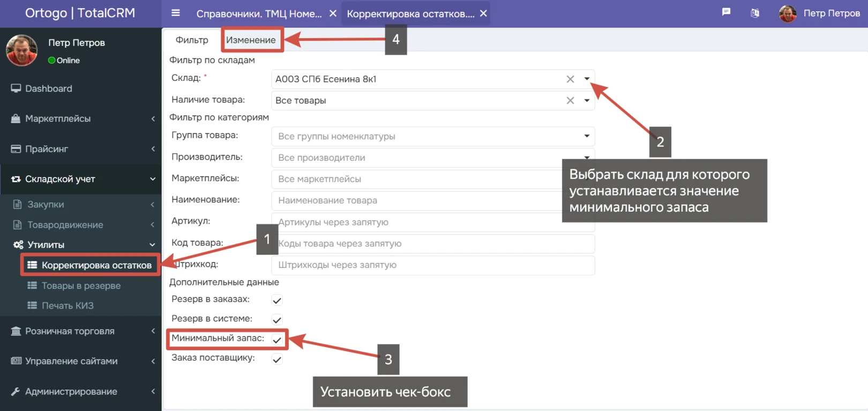Click the Управление сайтами newspaper icon
This screenshot has height=411, width=868.
[16, 361]
